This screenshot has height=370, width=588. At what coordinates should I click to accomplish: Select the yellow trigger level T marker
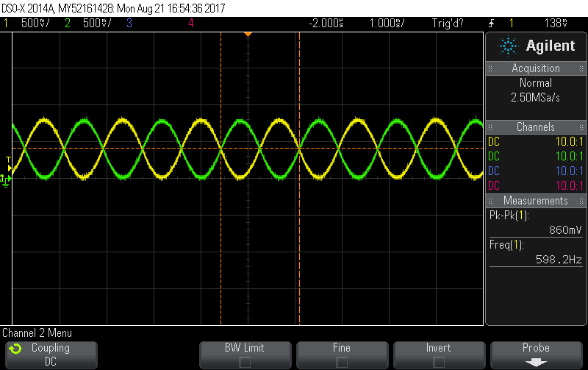coord(9,164)
